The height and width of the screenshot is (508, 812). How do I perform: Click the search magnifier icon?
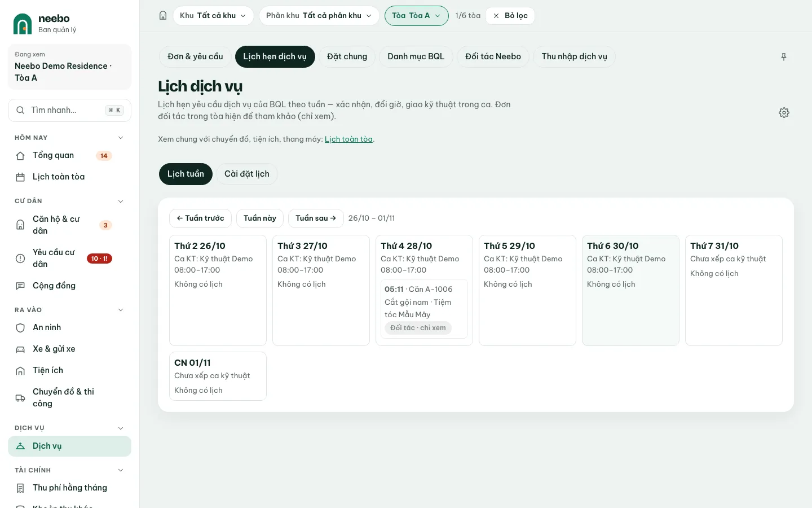pos(20,110)
